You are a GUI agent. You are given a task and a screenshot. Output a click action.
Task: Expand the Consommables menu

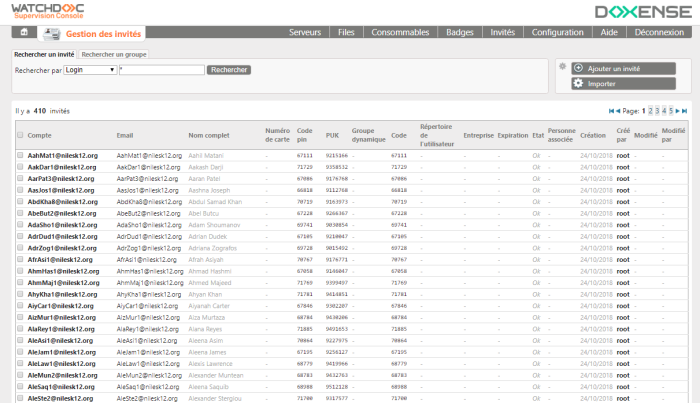tap(393, 33)
